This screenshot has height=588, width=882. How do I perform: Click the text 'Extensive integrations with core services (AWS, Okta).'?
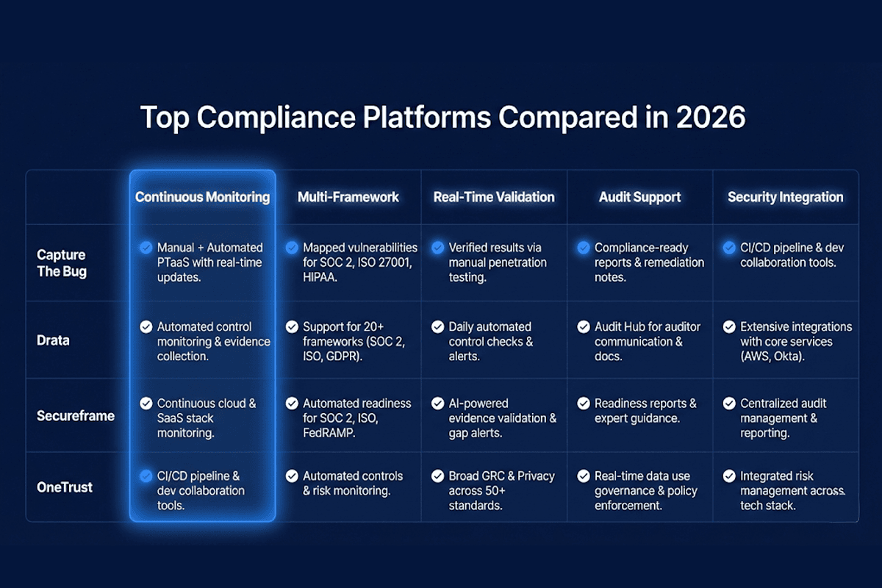pyautogui.click(x=796, y=341)
